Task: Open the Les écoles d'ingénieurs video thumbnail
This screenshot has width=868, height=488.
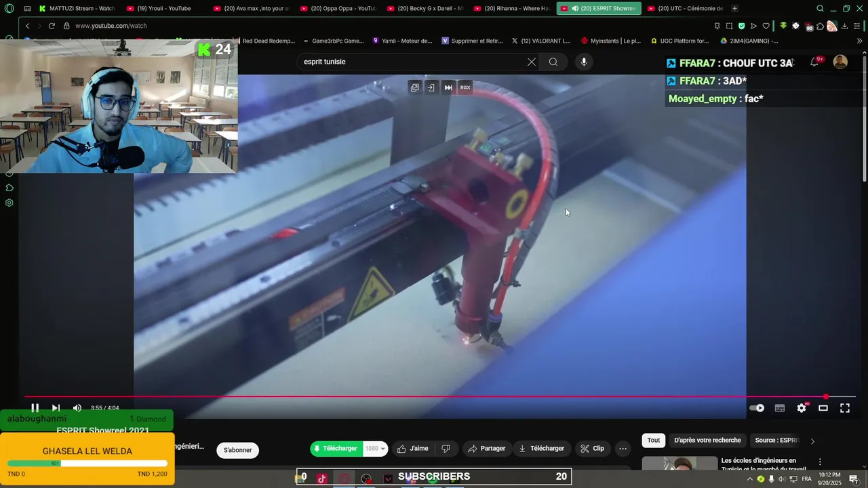Action: click(679, 464)
